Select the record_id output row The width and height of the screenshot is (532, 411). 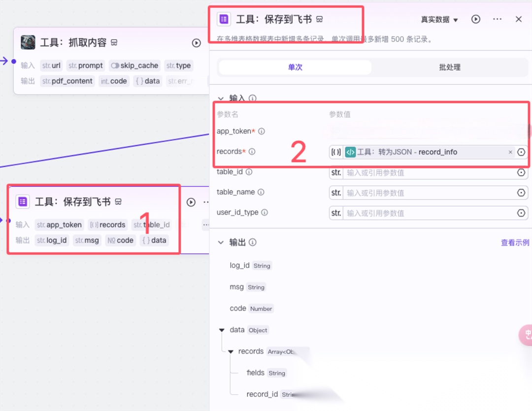[x=270, y=394]
